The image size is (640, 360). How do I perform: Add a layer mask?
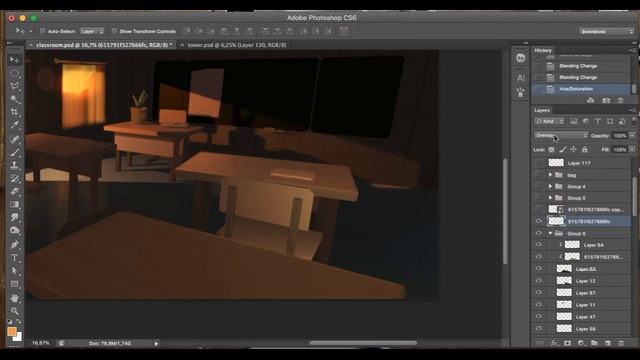567,343
